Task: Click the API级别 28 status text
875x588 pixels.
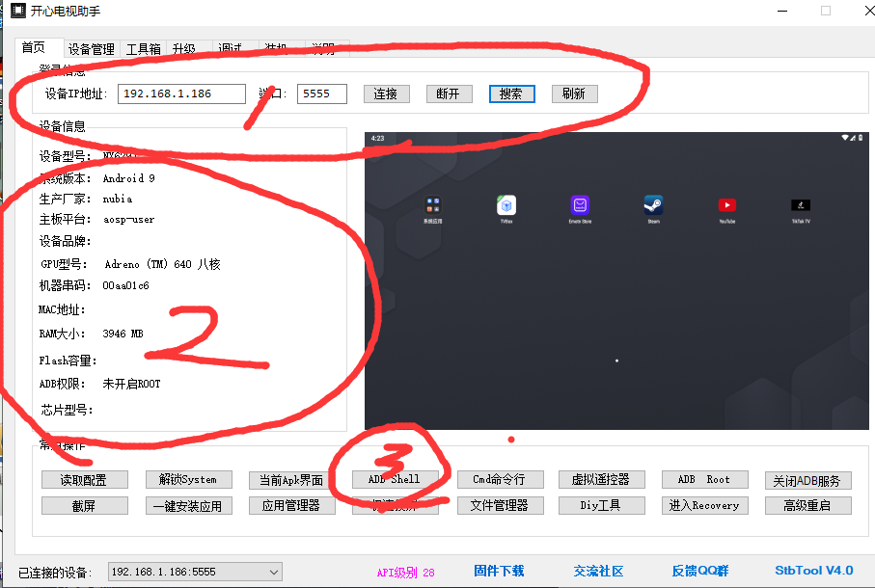Action: tap(406, 573)
